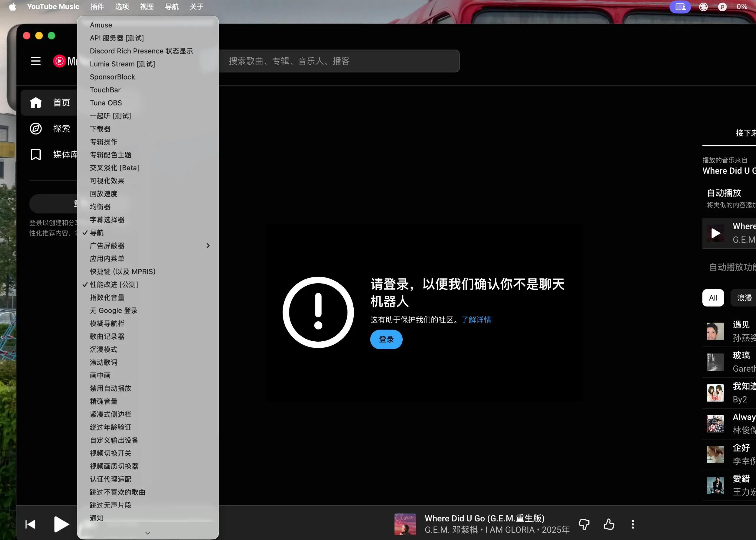Image resolution: width=756 pixels, height=540 pixels.
Task: Focus the song search field
Action: 339,61
